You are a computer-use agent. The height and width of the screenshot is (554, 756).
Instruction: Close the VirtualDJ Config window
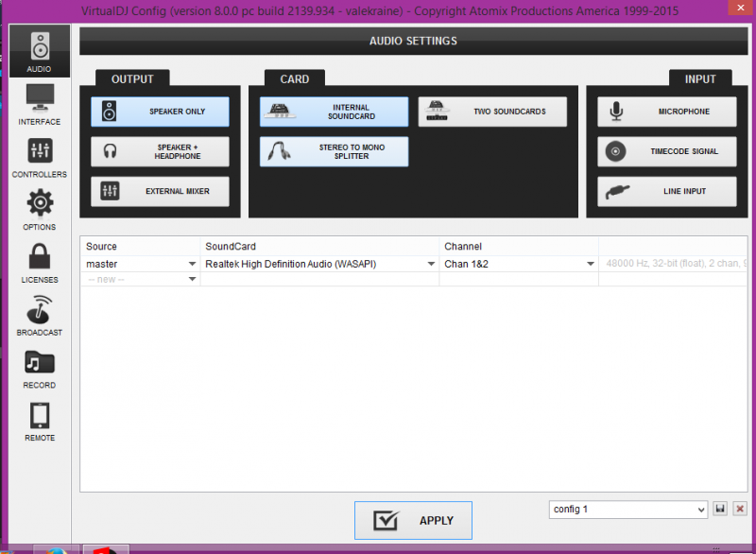(741, 8)
